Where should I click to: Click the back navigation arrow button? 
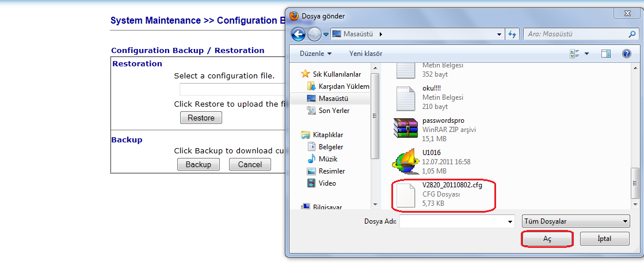[298, 35]
